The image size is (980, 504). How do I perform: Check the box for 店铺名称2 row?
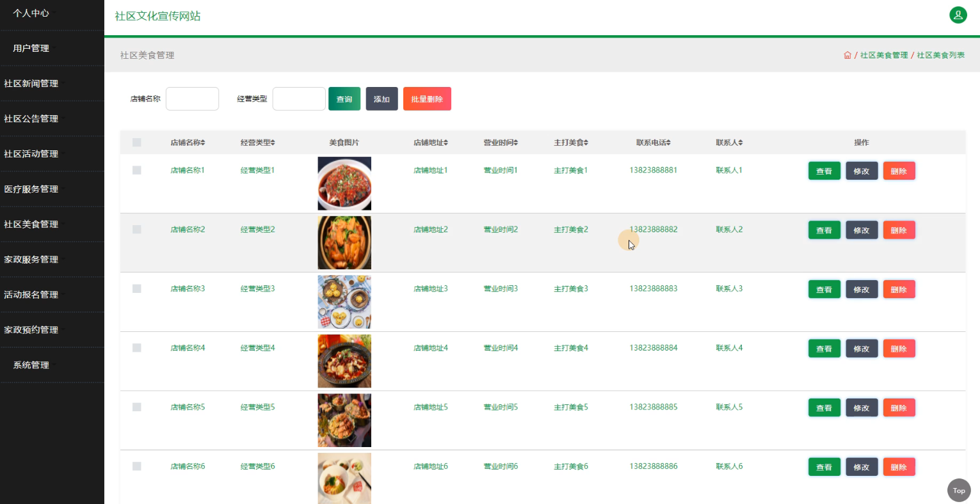(136, 229)
